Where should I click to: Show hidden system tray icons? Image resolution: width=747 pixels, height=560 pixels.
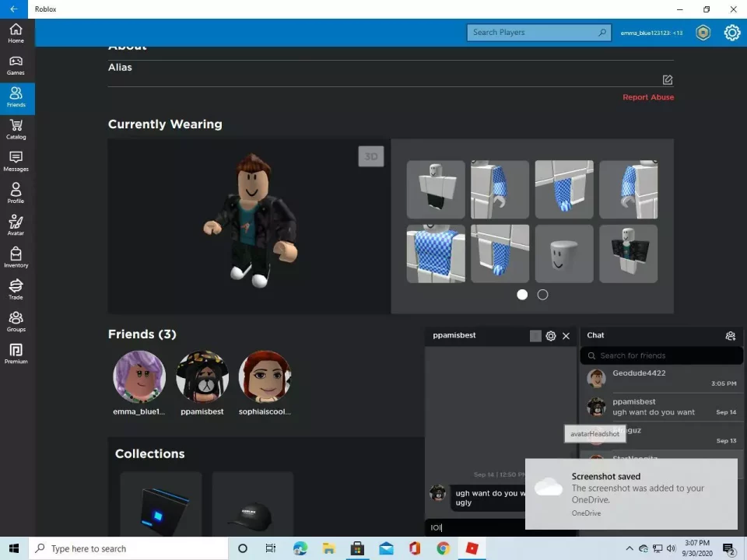pyautogui.click(x=630, y=548)
